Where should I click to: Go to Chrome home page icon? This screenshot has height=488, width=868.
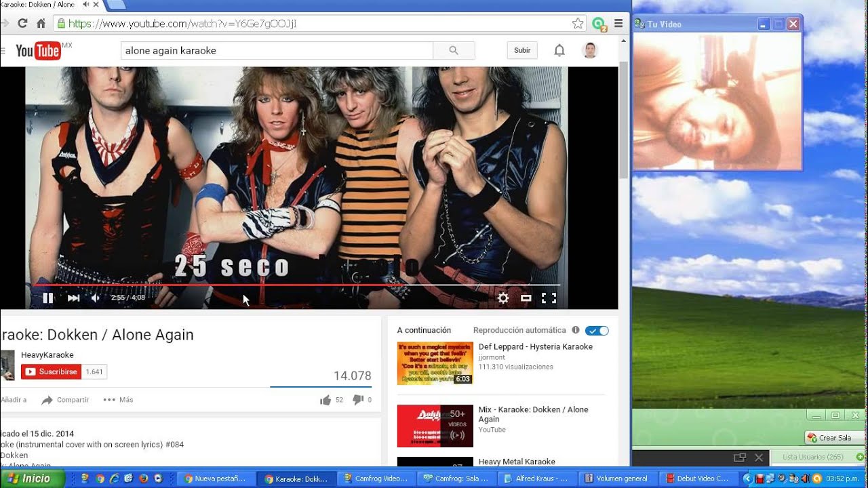[x=41, y=24]
